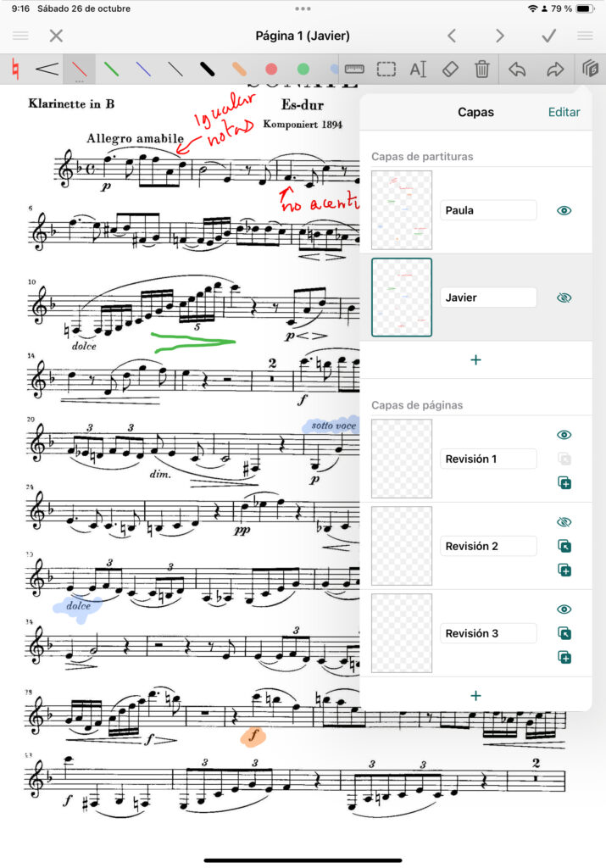
Task: Select the eraser tool in the toolbar
Action: 450,70
